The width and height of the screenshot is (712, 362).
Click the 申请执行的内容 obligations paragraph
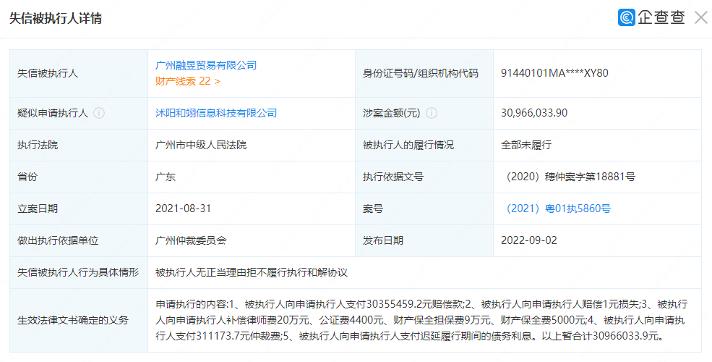(x=421, y=320)
